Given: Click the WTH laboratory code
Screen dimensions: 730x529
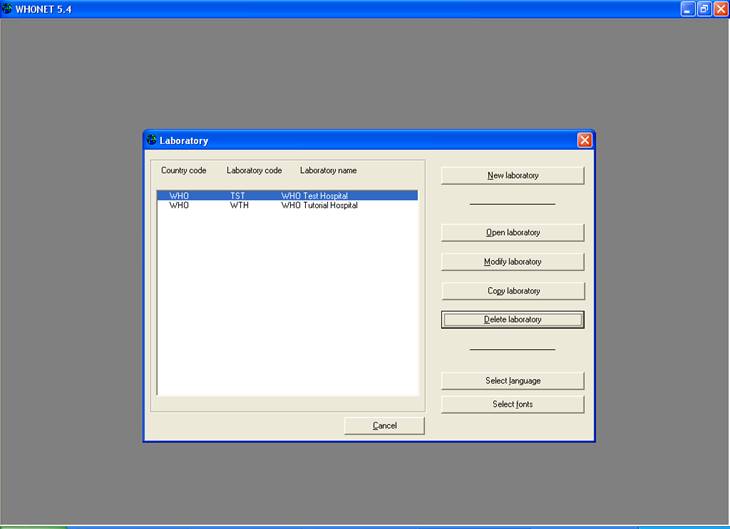Looking at the screenshot, I should [239, 205].
